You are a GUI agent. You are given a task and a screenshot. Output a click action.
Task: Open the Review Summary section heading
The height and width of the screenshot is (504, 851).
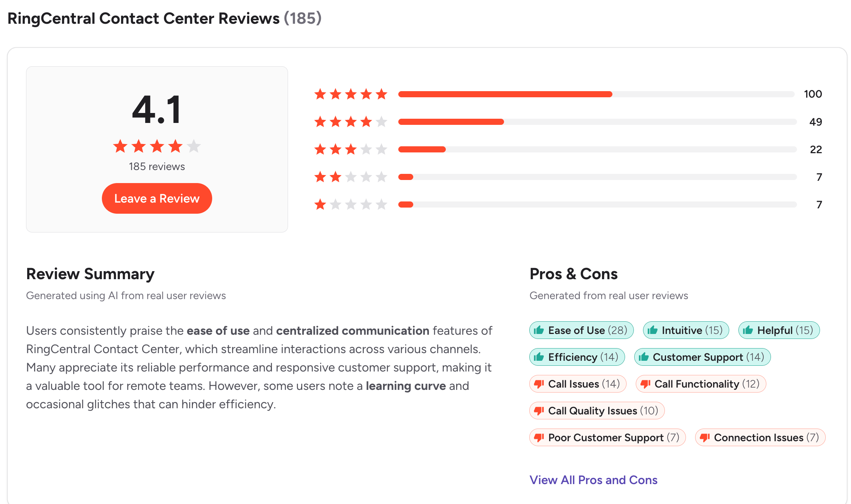coord(90,274)
